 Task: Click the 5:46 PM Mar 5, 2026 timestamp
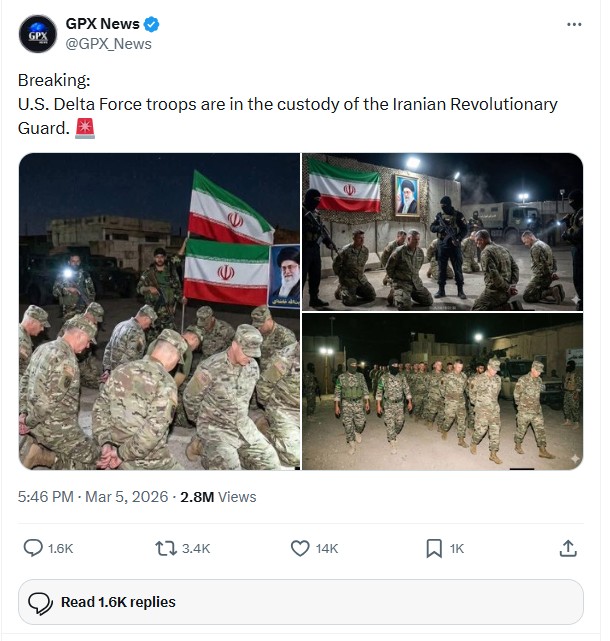[93, 496]
